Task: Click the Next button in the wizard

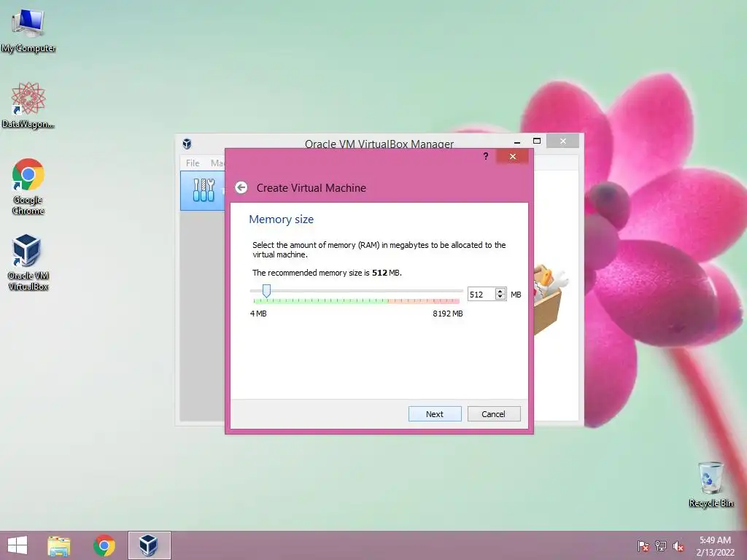Action: tap(435, 414)
